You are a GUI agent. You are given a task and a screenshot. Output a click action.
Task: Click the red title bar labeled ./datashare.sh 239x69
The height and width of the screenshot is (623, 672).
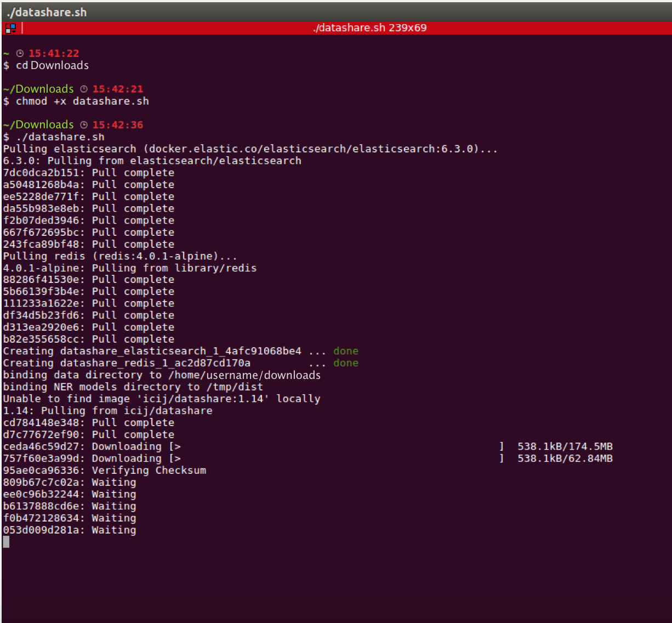[369, 28]
